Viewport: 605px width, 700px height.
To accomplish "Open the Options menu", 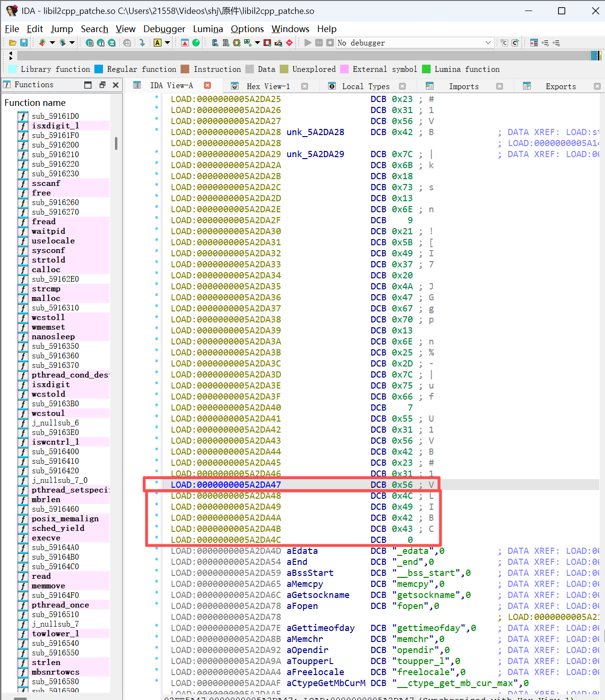I will [x=247, y=29].
